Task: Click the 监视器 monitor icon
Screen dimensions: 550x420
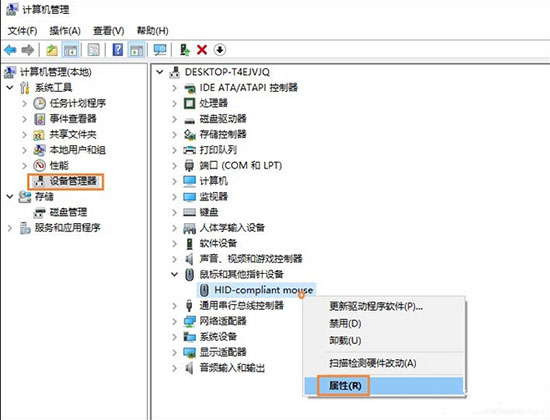Action: click(x=189, y=197)
